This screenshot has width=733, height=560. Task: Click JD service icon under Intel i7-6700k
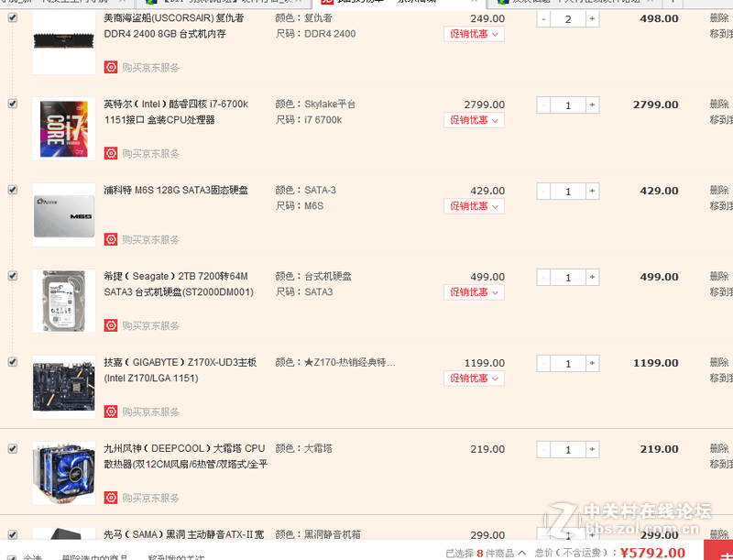[111, 153]
